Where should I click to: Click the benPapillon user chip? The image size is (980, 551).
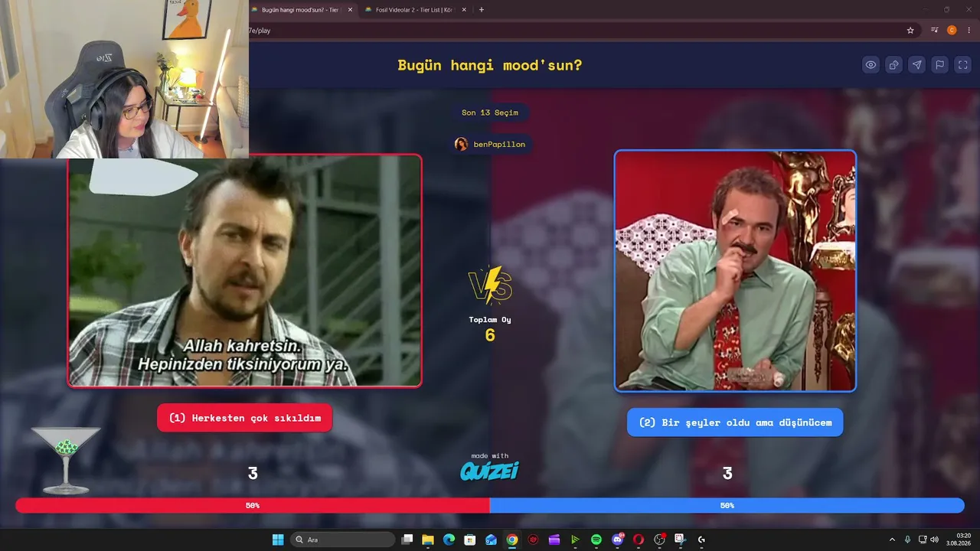tap(490, 144)
